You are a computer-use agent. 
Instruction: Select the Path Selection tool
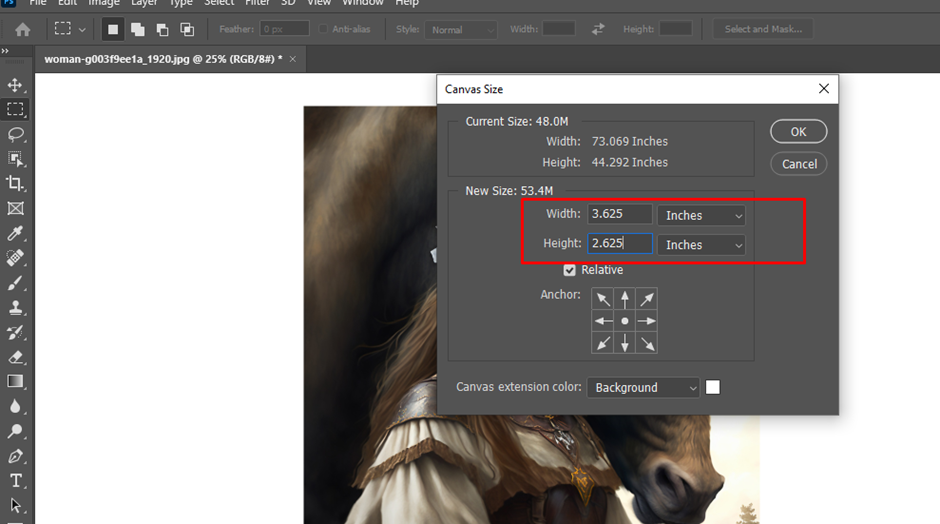(x=15, y=505)
